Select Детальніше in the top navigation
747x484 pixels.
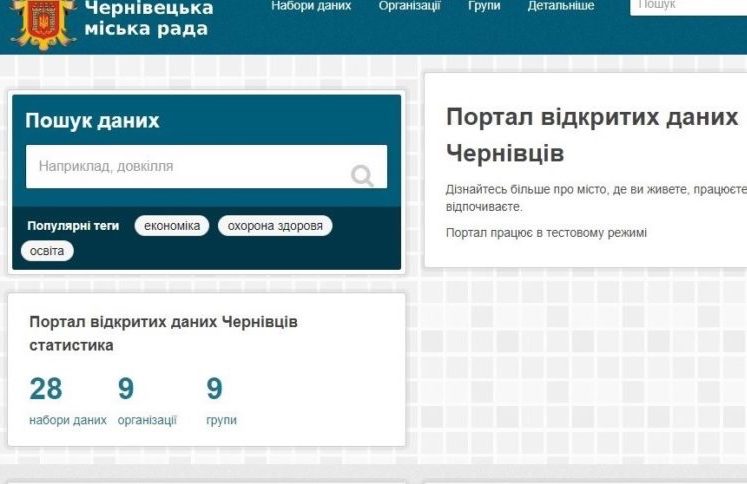pyautogui.click(x=560, y=6)
